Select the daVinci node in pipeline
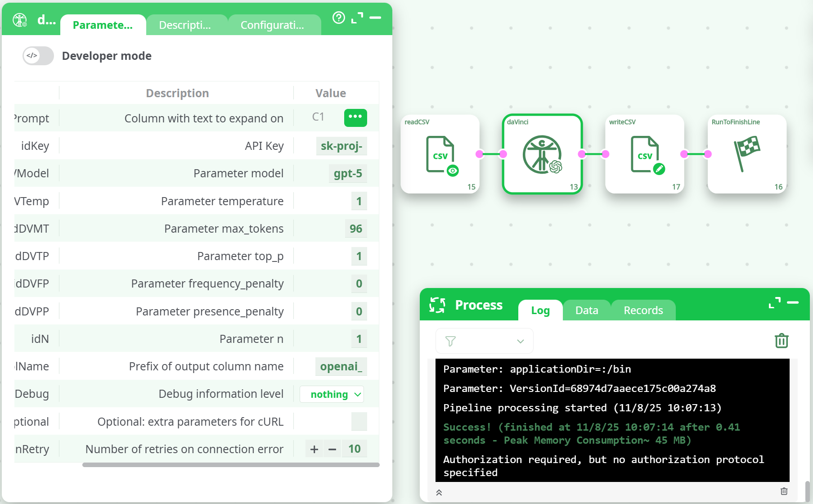The image size is (813, 504). point(542,154)
